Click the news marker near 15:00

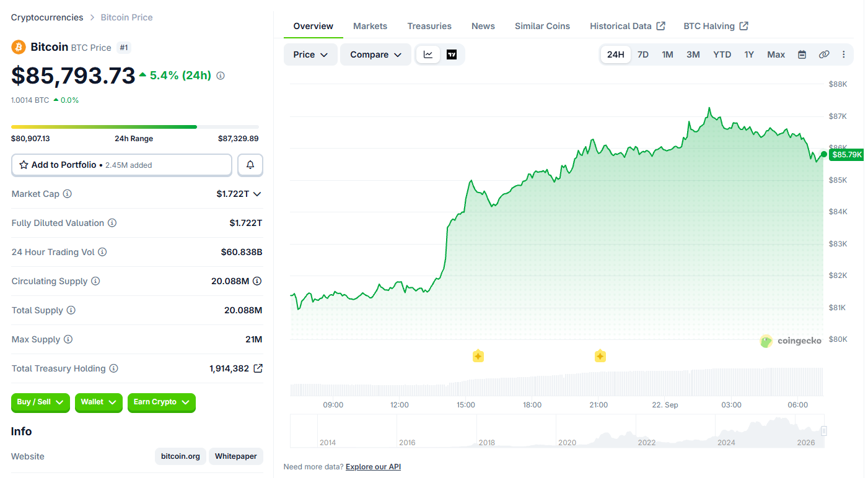(x=478, y=356)
